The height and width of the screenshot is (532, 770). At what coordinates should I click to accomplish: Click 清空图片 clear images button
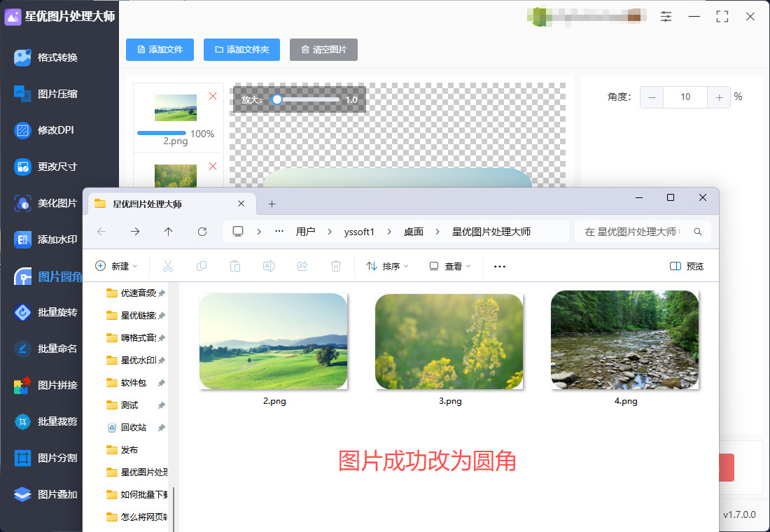323,50
